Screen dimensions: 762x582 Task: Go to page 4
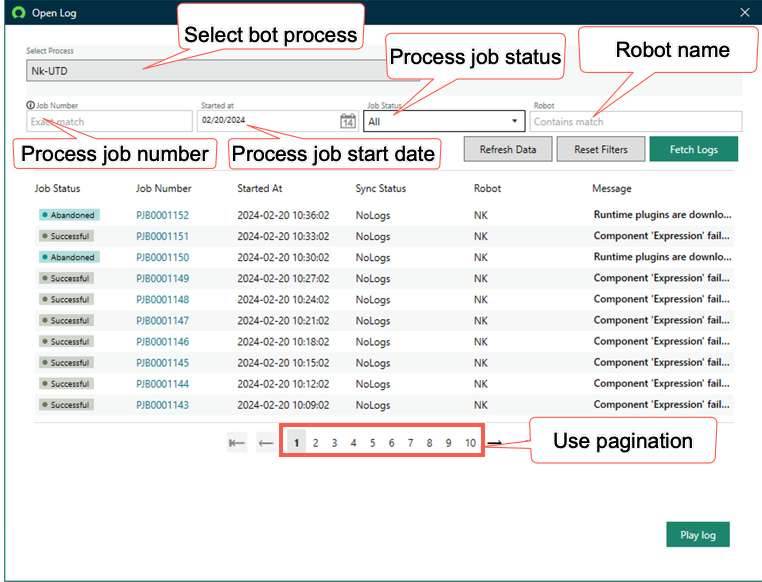(353, 443)
